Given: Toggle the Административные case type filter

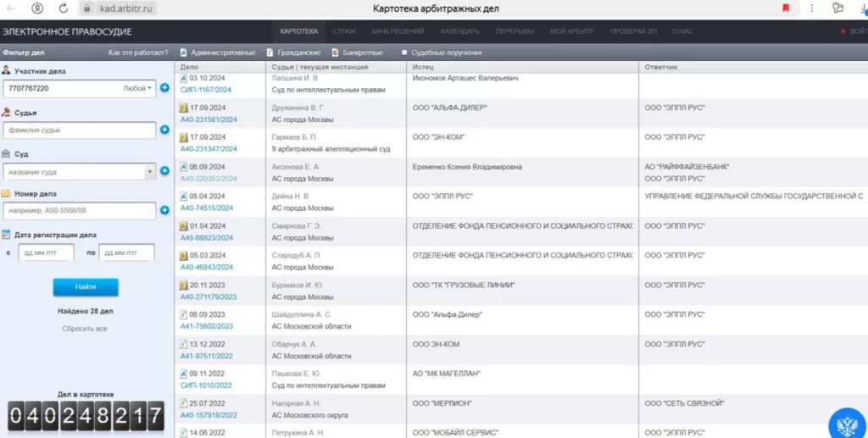Looking at the screenshot, I should coord(218,53).
